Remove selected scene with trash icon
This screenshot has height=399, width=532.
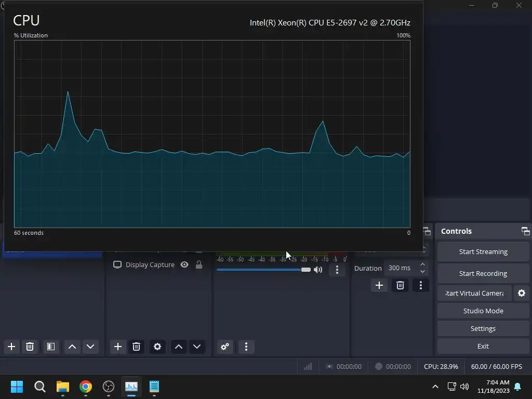(x=30, y=347)
